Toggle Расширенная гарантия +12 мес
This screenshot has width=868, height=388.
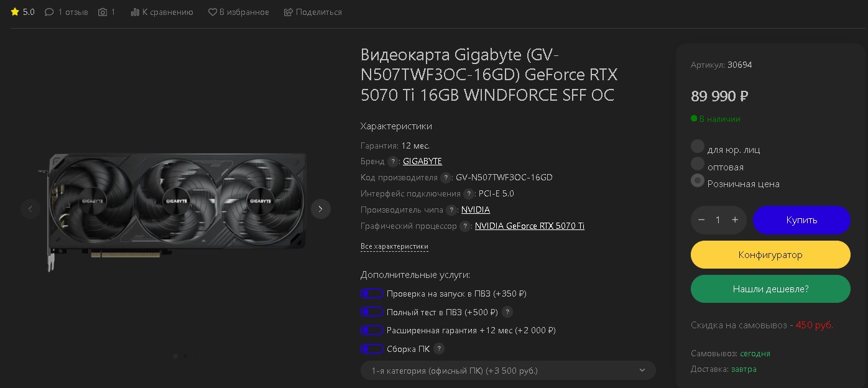pyautogui.click(x=371, y=330)
